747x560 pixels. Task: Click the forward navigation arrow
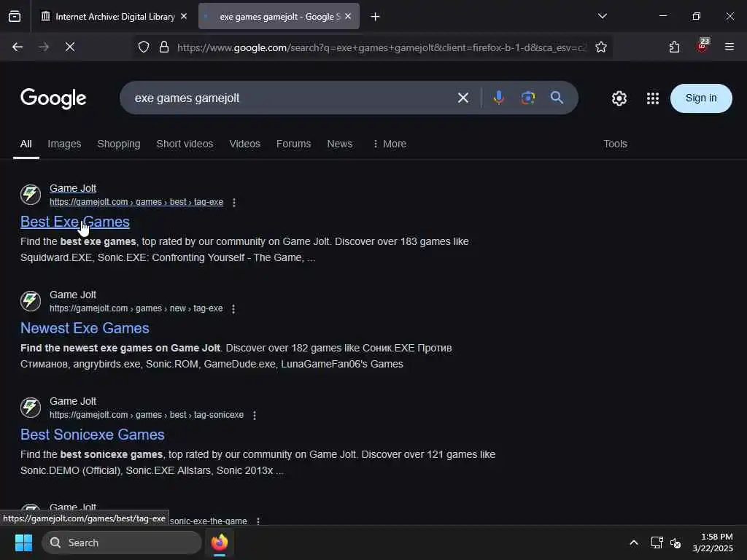44,47
